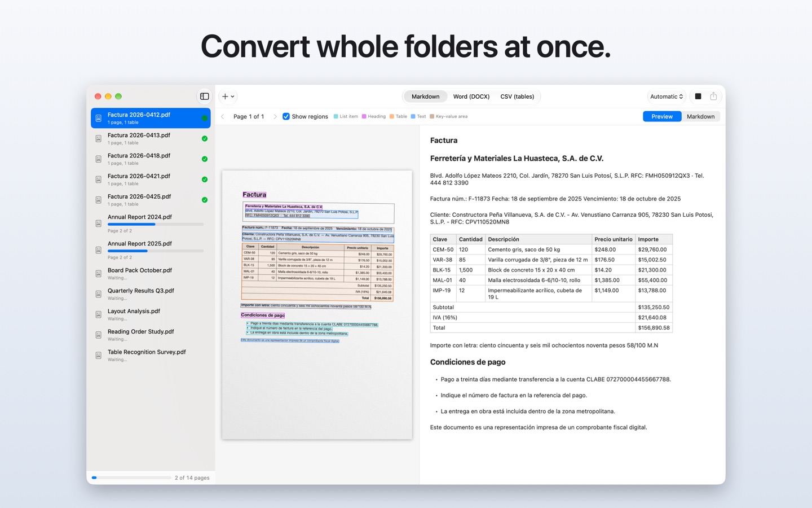Switch to Markdown source view
Screen dimensions: 812x508
pyautogui.click(x=701, y=117)
